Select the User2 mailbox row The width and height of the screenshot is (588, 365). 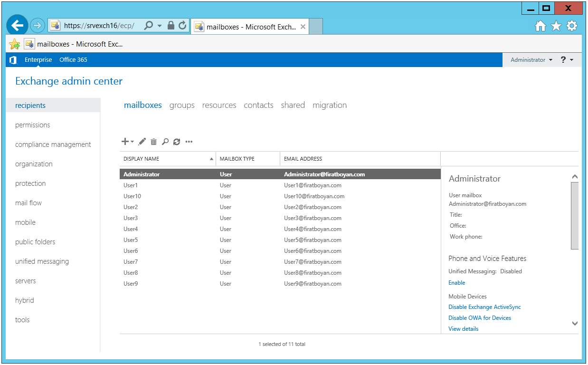click(280, 207)
